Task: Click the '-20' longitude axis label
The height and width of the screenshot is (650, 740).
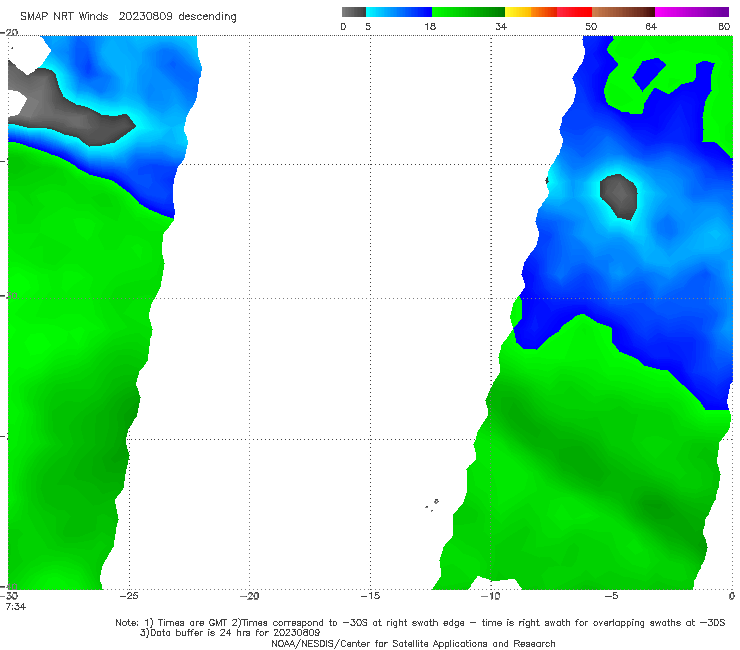Action: (x=250, y=596)
